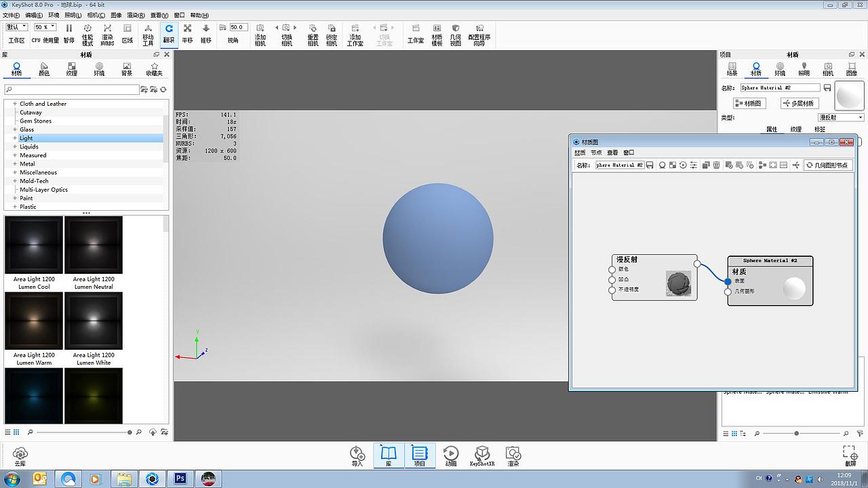This screenshot has height=488, width=868.
Task: Open Nodes (节点) menu in Material Graph
Action: pyautogui.click(x=596, y=152)
